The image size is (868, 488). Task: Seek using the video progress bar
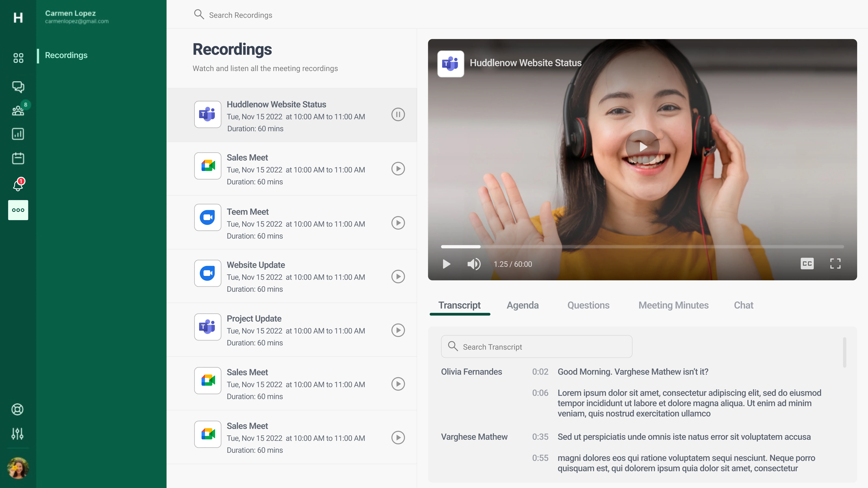point(640,247)
